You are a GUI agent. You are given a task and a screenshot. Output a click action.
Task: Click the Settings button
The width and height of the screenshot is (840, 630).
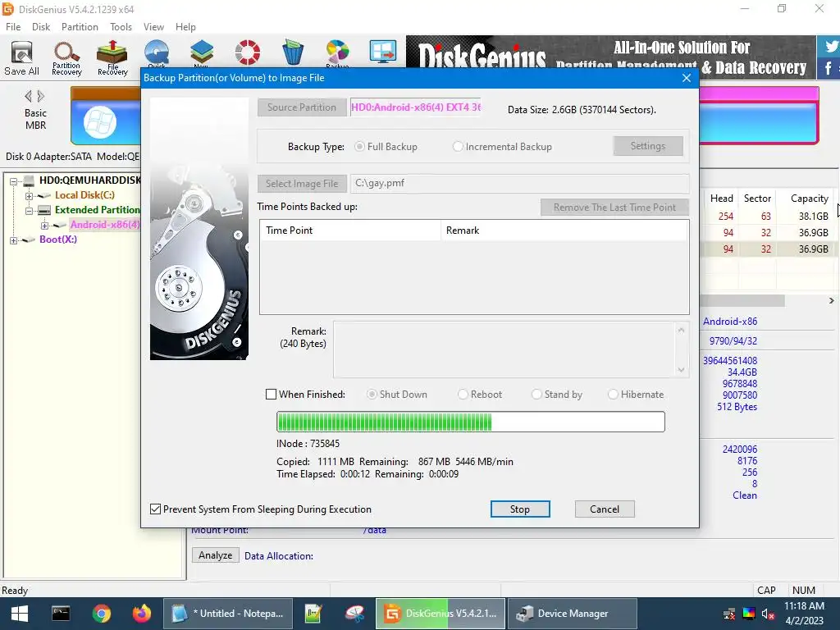pyautogui.click(x=648, y=146)
